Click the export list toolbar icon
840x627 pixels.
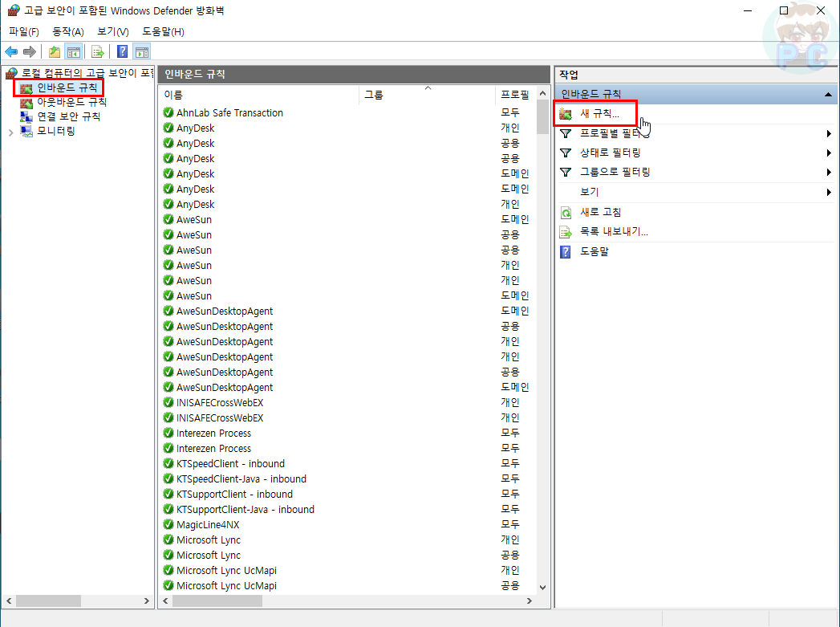pyautogui.click(x=98, y=52)
